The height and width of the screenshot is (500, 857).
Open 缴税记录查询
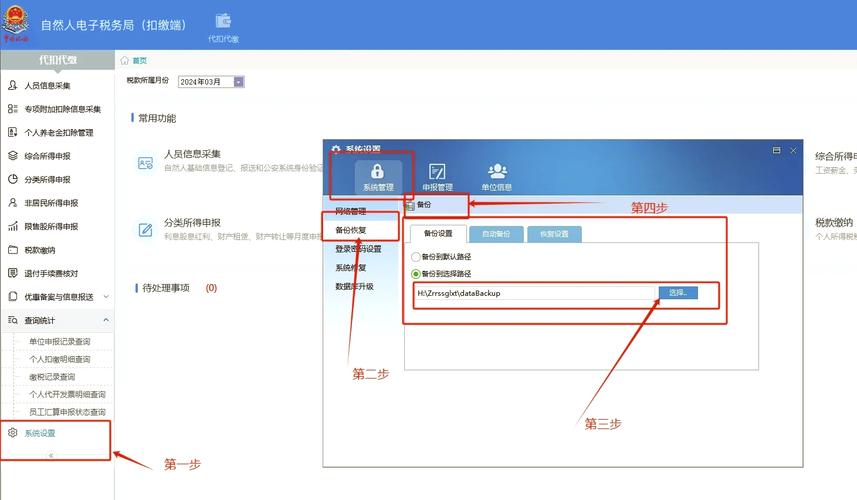[x=52, y=377]
